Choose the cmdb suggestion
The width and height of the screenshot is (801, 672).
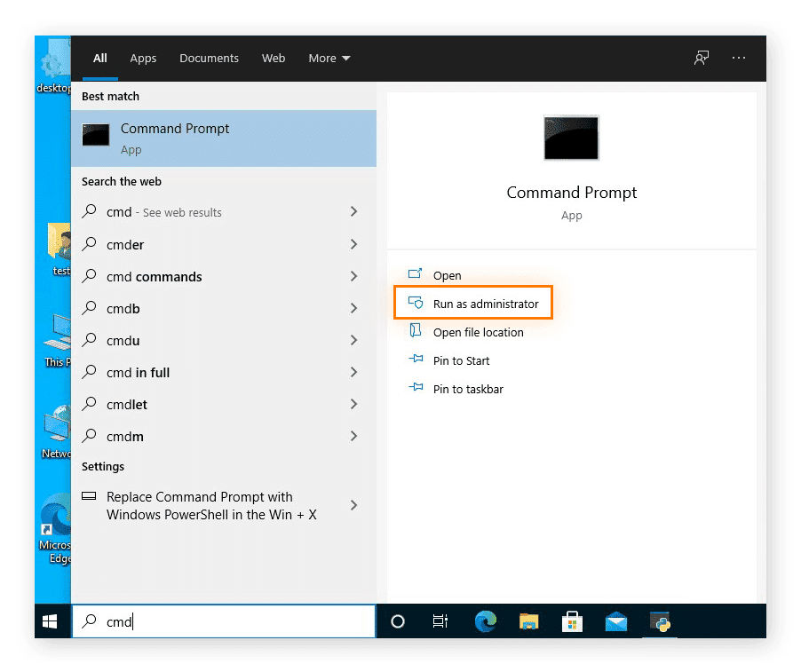click(x=224, y=308)
